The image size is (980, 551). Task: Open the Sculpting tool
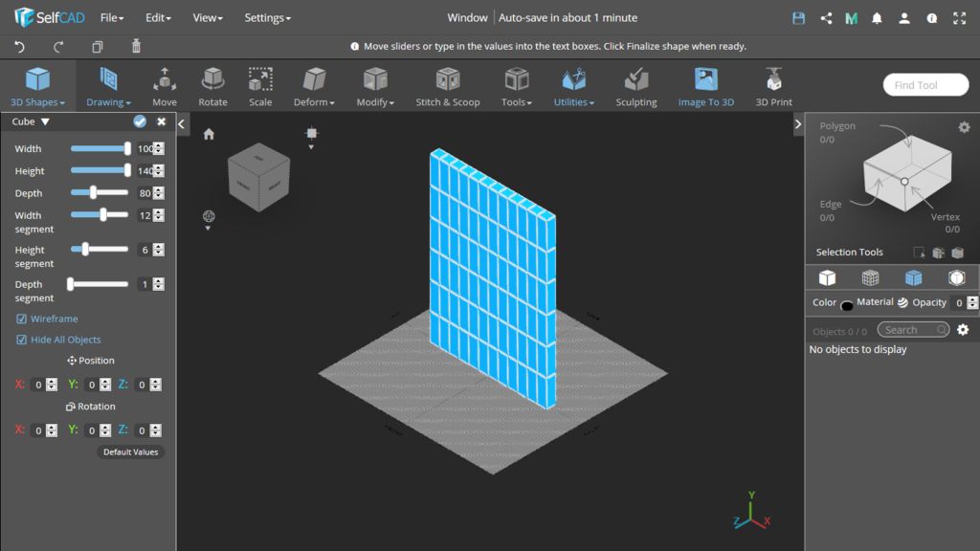point(635,86)
